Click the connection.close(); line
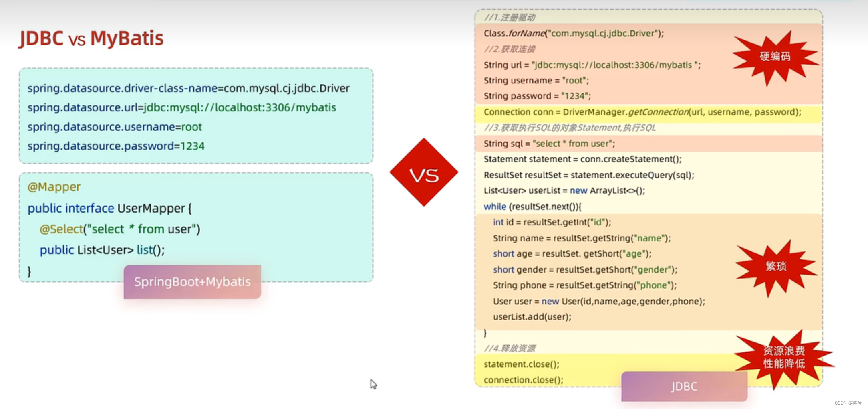868x409 pixels. click(524, 380)
